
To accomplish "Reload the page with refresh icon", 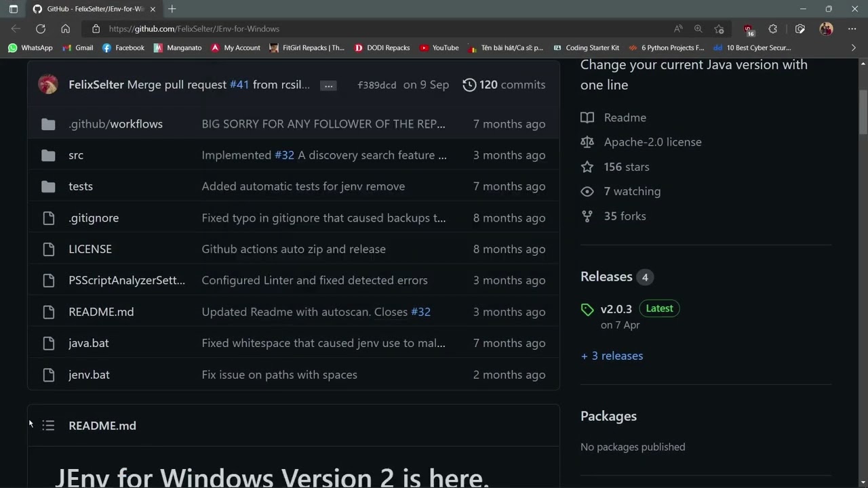I will pos(41,28).
